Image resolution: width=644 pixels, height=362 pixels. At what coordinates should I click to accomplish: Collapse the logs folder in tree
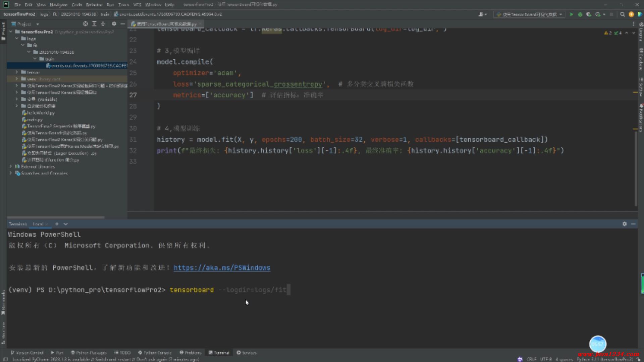(x=17, y=39)
